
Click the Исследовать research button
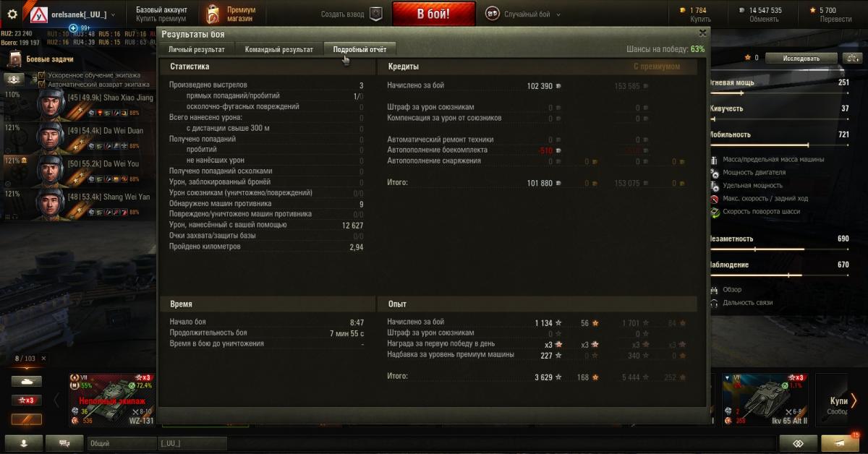tap(801, 59)
